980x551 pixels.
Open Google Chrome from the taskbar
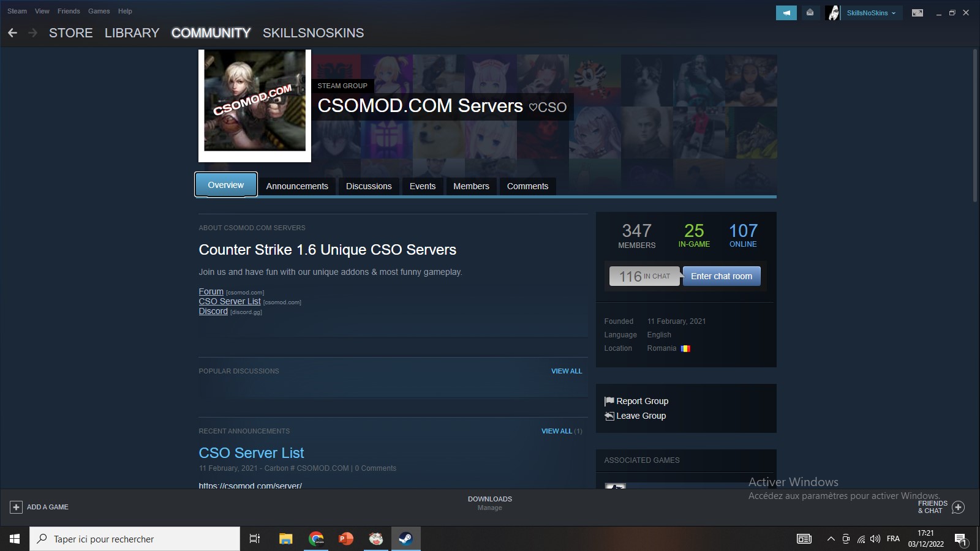[316, 539]
